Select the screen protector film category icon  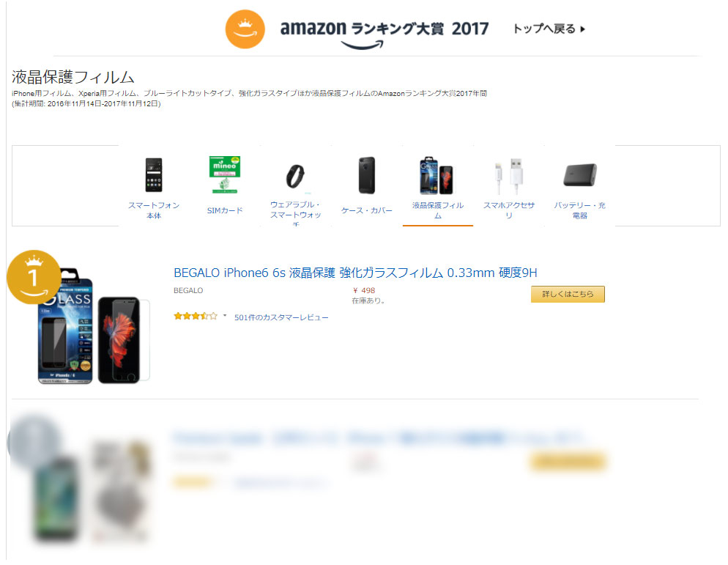(x=437, y=176)
